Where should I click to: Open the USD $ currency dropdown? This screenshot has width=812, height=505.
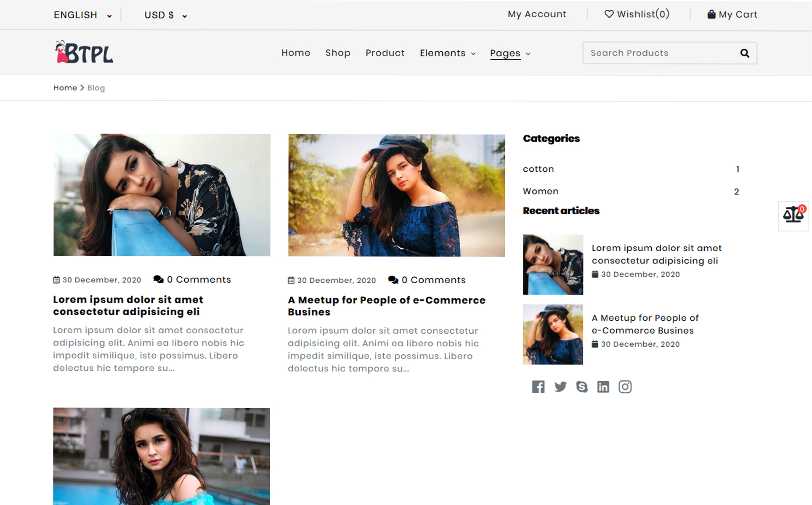[x=165, y=15]
